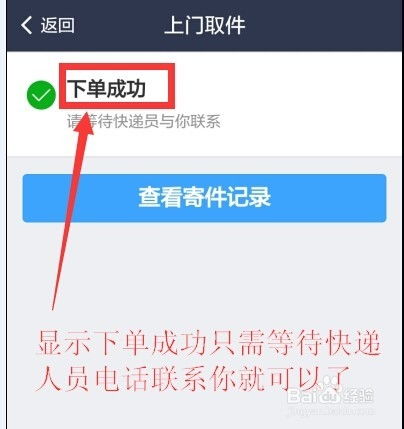Select the 返回 back label
This screenshot has width=404, height=429.
click(x=58, y=25)
